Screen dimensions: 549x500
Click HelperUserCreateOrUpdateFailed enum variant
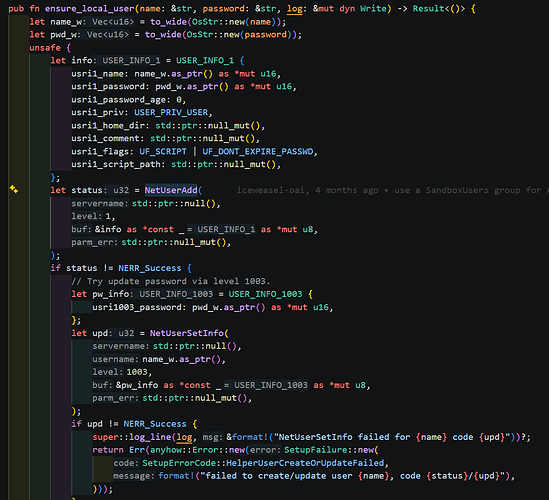305,463
